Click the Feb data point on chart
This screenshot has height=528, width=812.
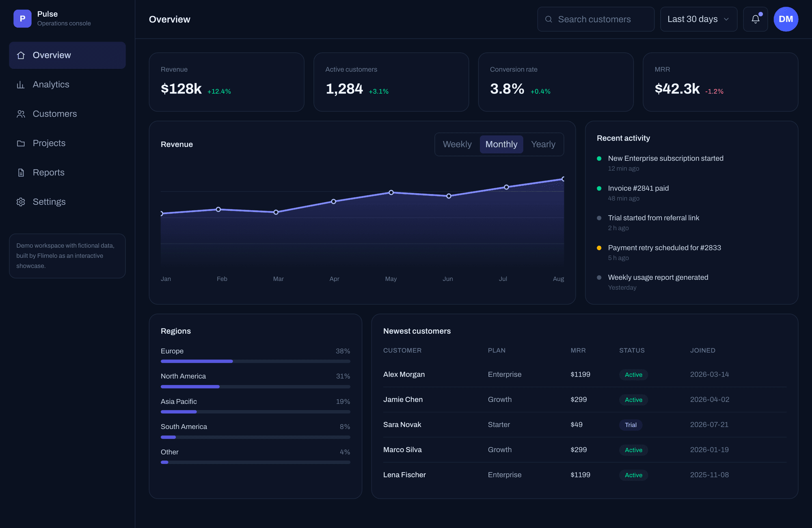click(218, 210)
